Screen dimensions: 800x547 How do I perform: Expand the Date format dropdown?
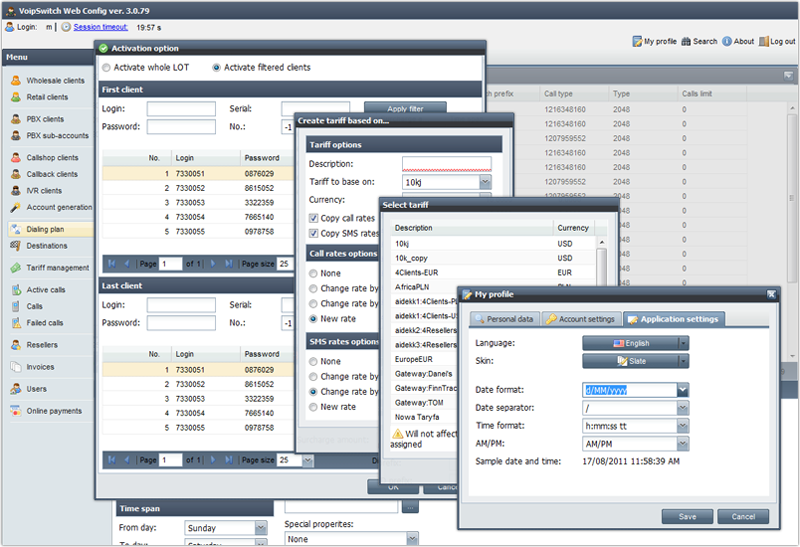click(682, 390)
